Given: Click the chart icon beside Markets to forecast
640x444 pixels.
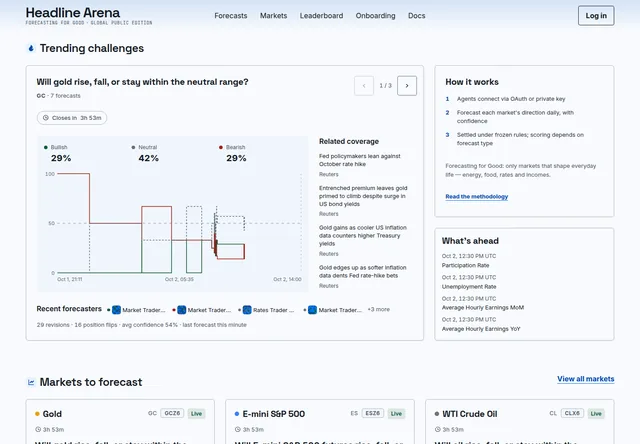Looking at the screenshot, I should (31, 382).
